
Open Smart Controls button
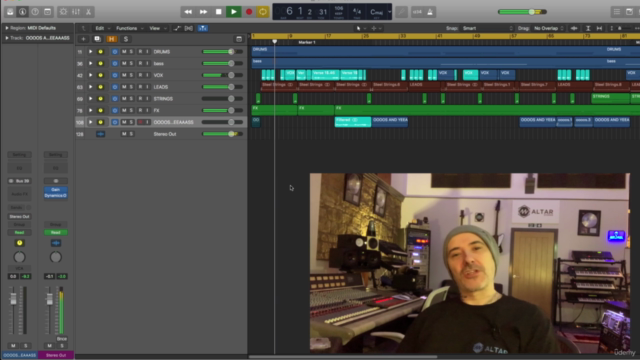[63, 12]
